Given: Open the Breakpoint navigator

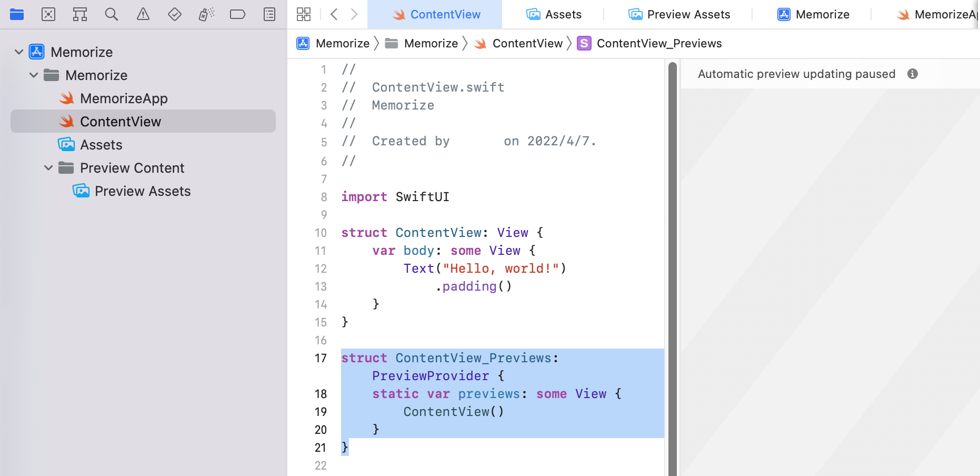Looking at the screenshot, I should 238,14.
